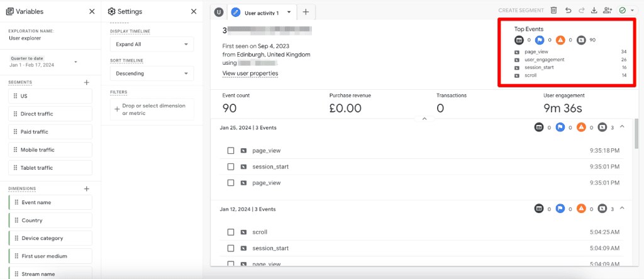Click the redo arrow icon

[581, 10]
